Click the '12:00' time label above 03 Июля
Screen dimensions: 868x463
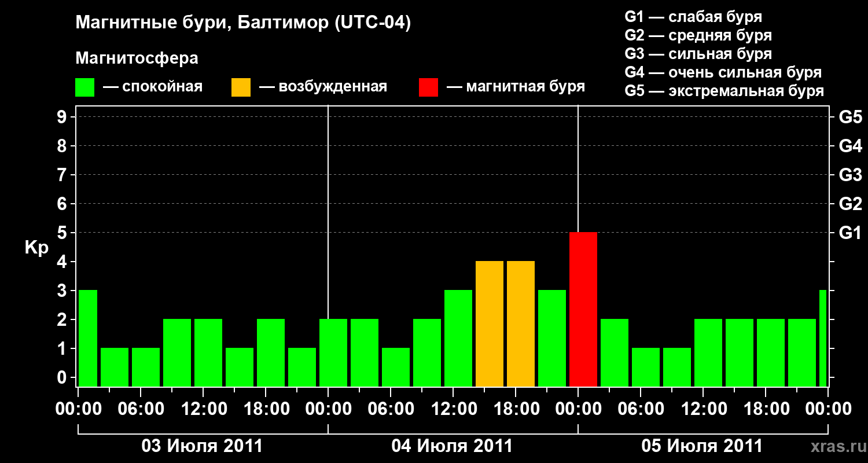pos(203,409)
